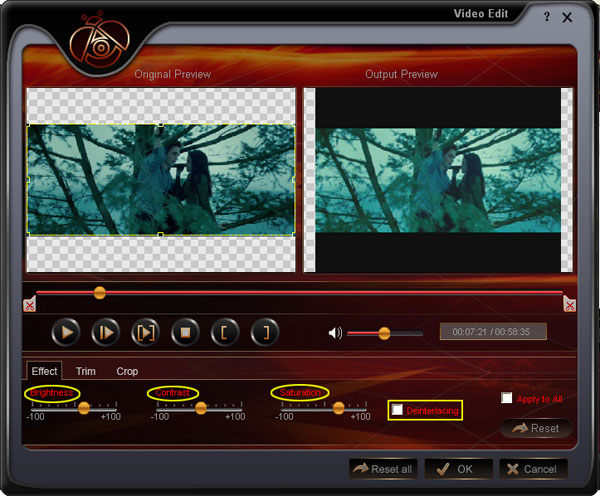Screen dimensions: 600x496
Task: Click left scissors marker on timeline
Action: pyautogui.click(x=29, y=304)
